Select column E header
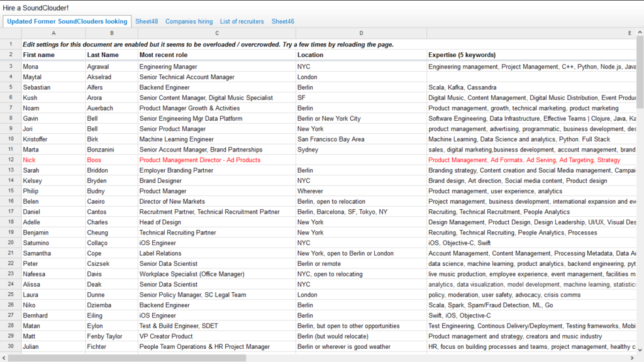 (531, 33)
